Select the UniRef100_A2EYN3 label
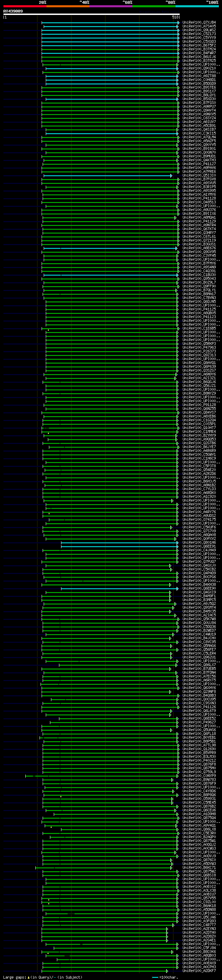 point(199,929)
